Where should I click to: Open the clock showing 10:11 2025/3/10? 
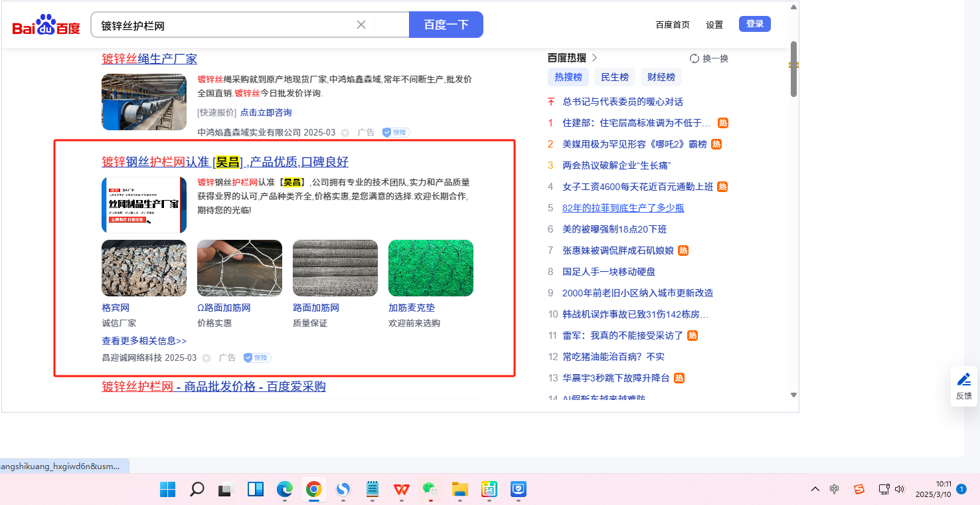coord(934,489)
